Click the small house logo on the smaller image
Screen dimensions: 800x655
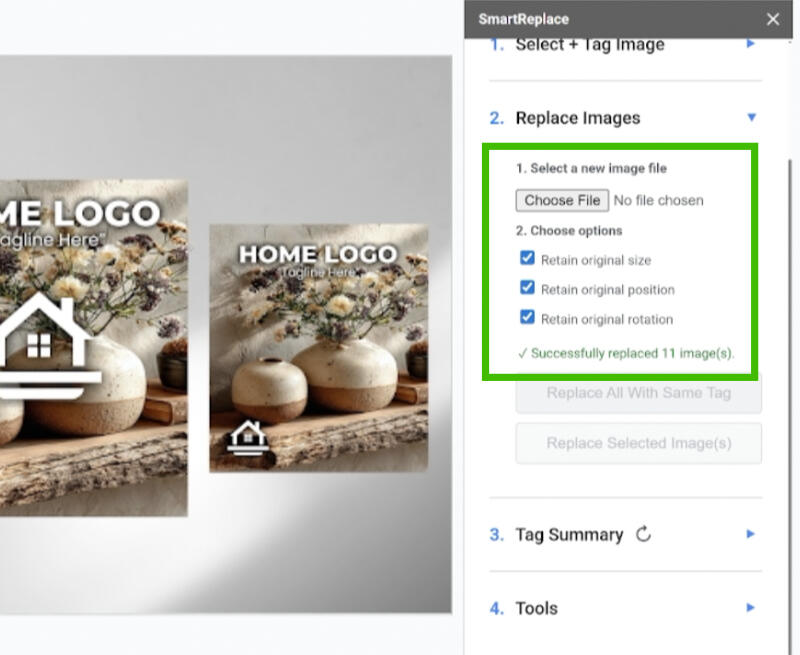tap(248, 438)
